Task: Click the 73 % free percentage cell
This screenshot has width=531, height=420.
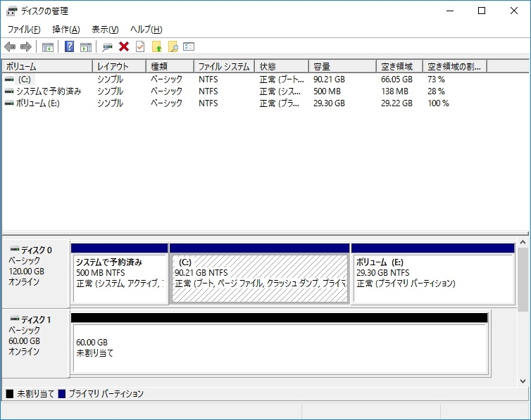Action: point(436,79)
